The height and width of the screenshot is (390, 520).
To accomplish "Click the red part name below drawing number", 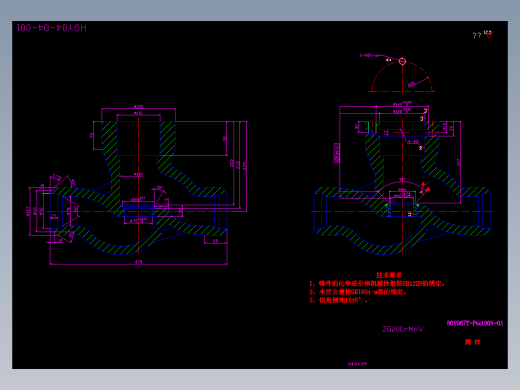I will (x=473, y=342).
